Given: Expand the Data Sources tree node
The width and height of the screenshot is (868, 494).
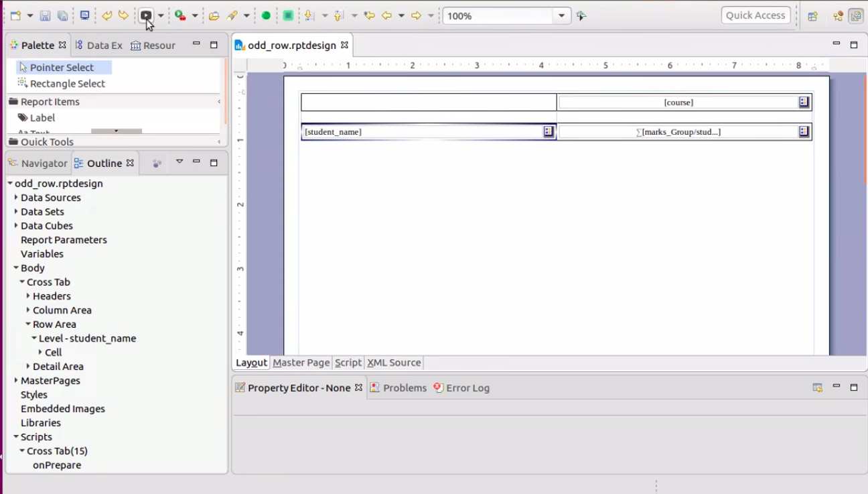Looking at the screenshot, I should (16, 198).
